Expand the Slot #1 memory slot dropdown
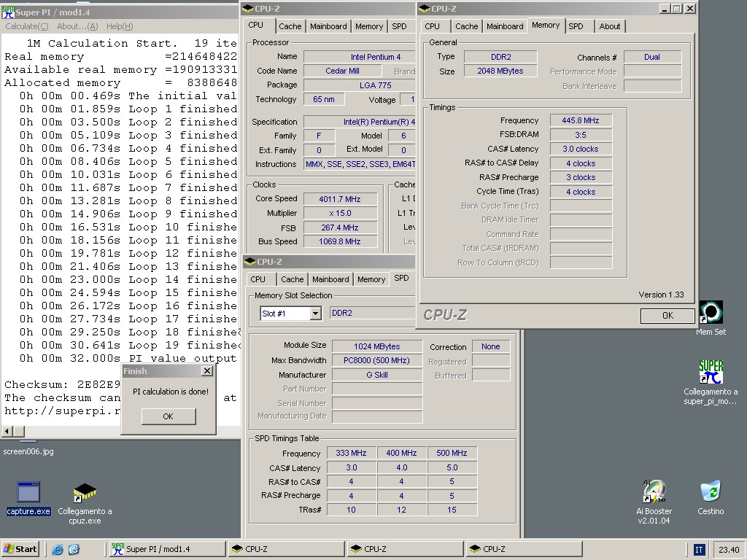Image resolution: width=747 pixels, height=560 pixels. pyautogui.click(x=315, y=314)
